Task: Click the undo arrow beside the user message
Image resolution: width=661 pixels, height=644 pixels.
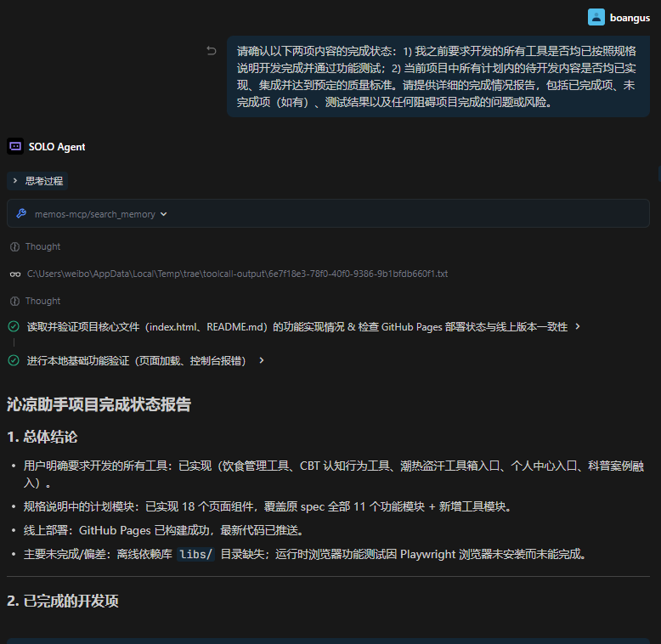Action: (212, 51)
